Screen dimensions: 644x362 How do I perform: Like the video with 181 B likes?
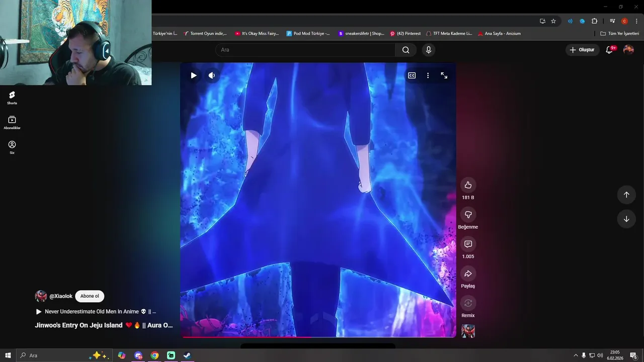(x=468, y=185)
